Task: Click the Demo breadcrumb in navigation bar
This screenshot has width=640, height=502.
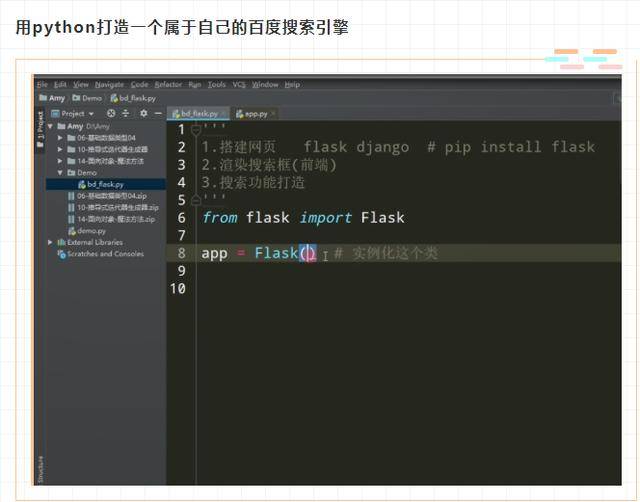Action: [87, 98]
